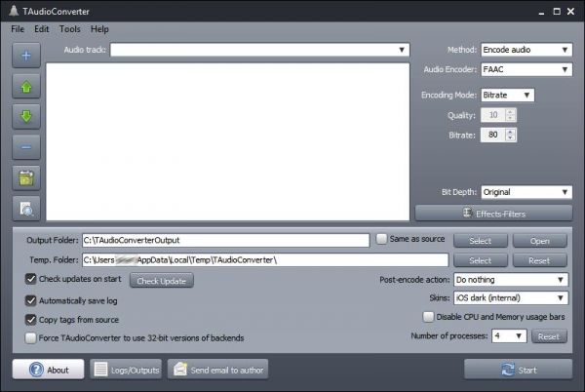The image size is (585, 392).
Task: Click into Temp. Folder path field
Action: (265, 260)
